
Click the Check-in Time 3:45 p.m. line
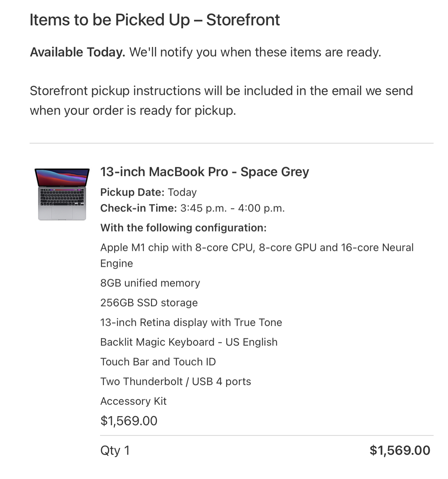click(193, 208)
